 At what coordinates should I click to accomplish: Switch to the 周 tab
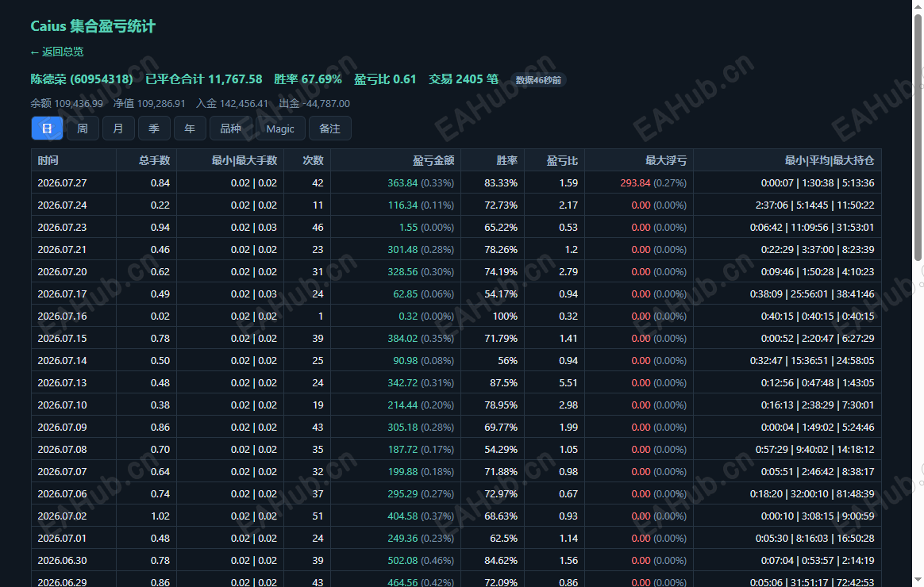(83, 129)
